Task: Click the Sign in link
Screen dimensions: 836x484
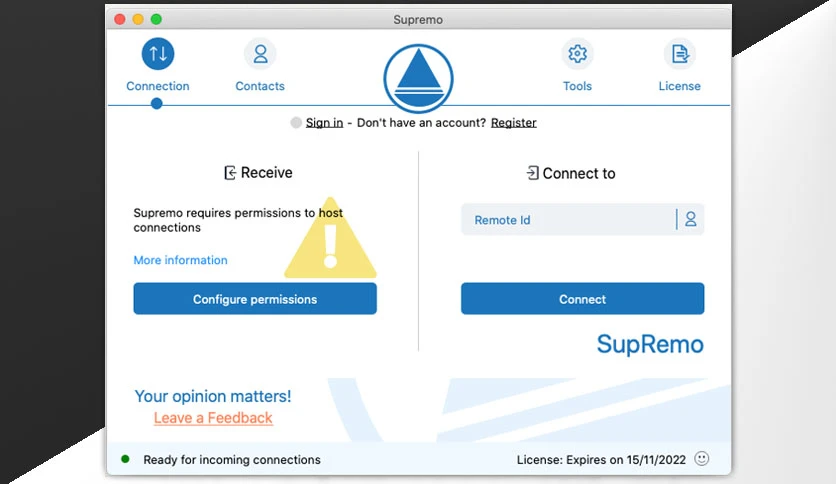Action: coord(324,123)
